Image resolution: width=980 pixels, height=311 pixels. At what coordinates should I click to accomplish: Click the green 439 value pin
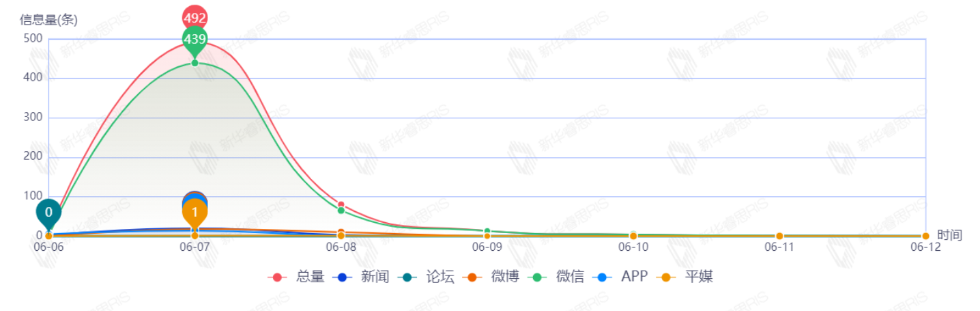(194, 40)
